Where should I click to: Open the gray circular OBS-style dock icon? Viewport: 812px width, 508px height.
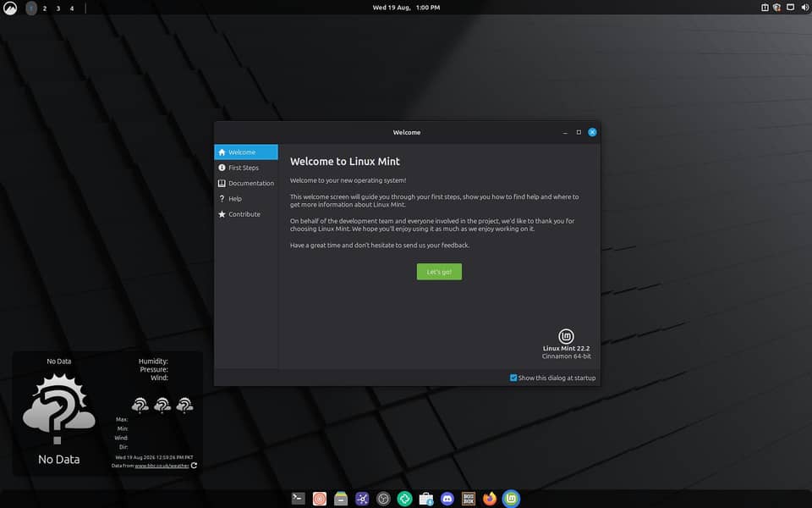point(383,499)
